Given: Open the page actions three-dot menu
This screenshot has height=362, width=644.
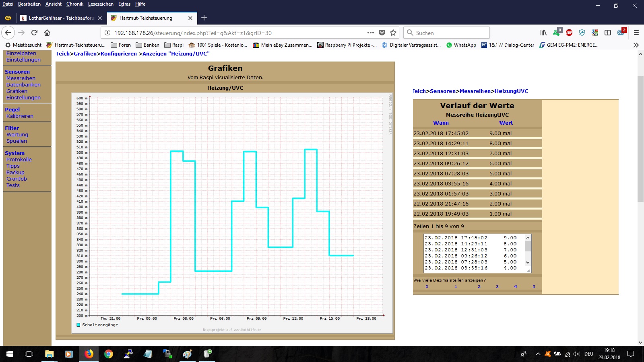Looking at the screenshot, I should 370,33.
